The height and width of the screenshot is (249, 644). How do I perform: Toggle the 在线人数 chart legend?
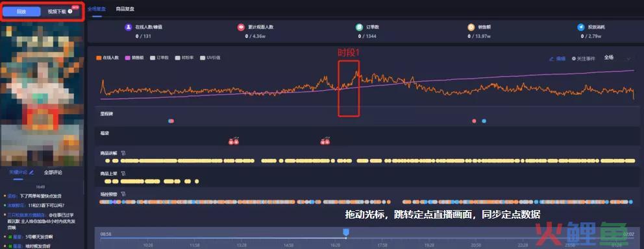[108, 58]
